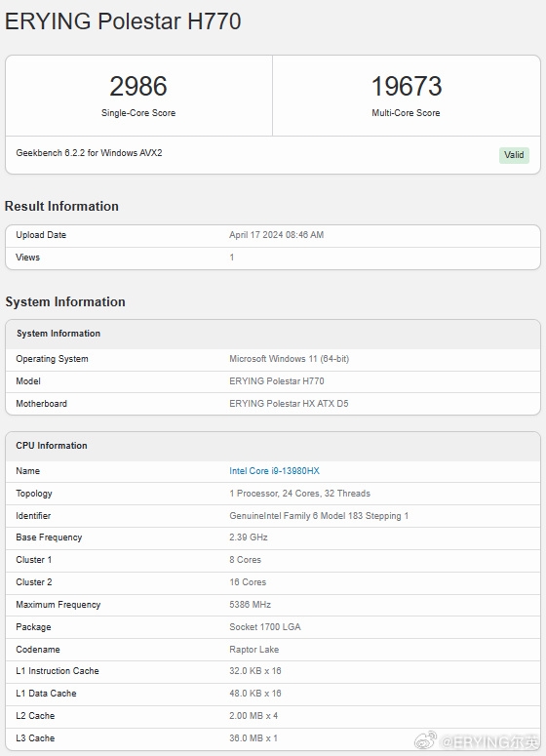Select the Cluster 1 value 8 Cores
The width and height of the screenshot is (546, 756).
[x=246, y=560]
